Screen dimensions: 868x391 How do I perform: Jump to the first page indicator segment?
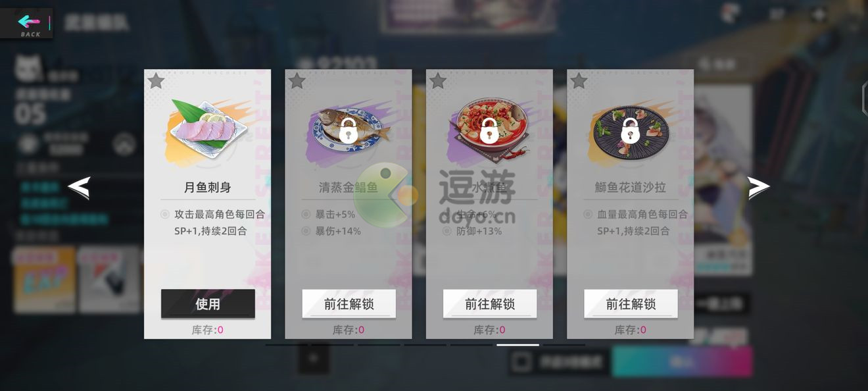click(286, 344)
